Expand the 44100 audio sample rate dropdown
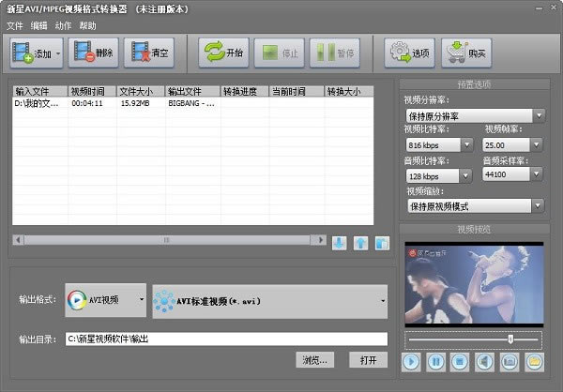Viewport: 563px width, 392px height. point(537,175)
